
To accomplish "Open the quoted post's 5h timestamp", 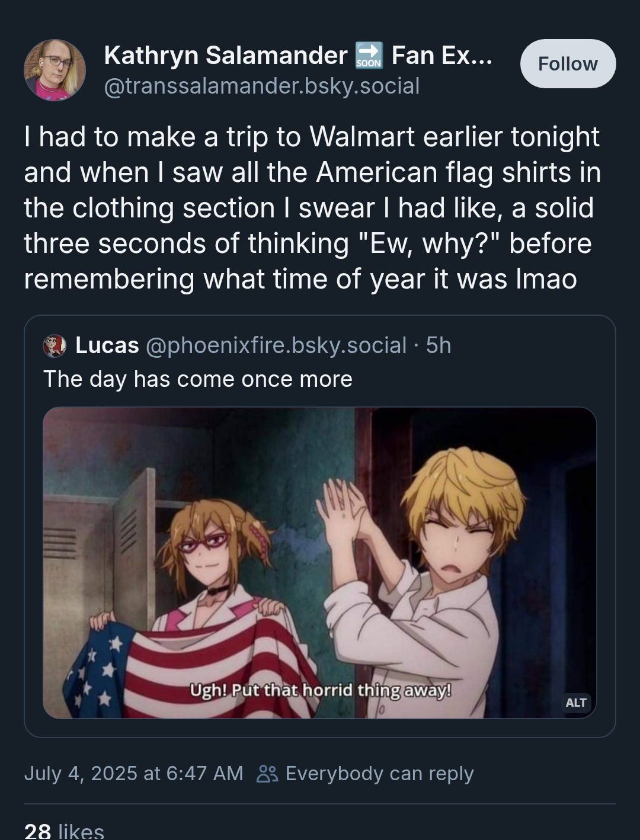I will pos(439,345).
